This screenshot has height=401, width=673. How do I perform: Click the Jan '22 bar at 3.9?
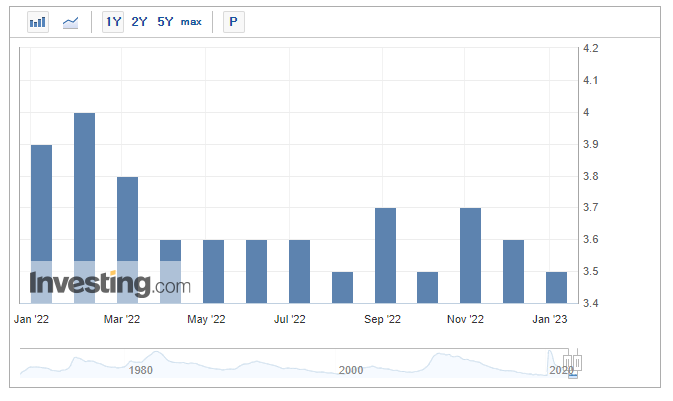(x=42, y=224)
